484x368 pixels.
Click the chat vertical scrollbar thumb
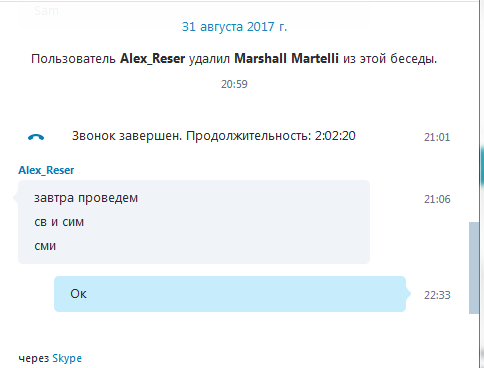(x=474, y=268)
